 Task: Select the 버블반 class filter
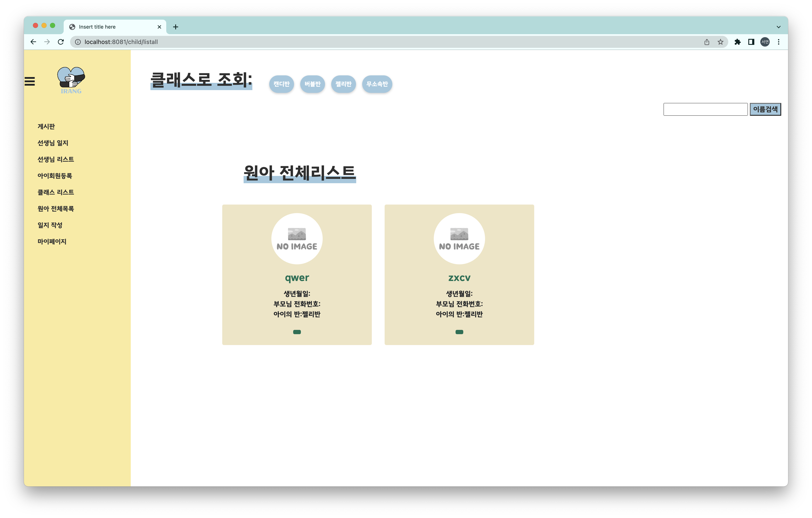[312, 84]
